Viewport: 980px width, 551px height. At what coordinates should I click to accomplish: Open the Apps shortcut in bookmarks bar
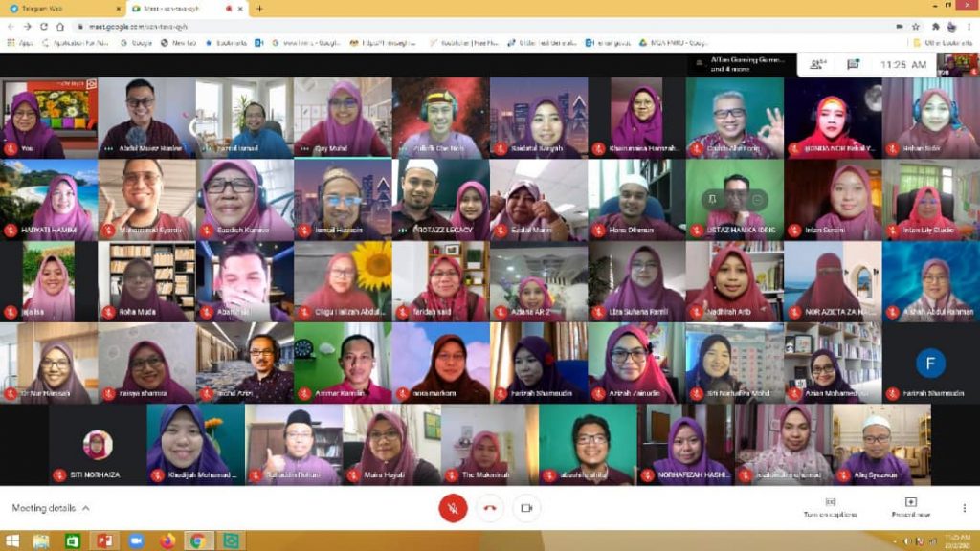[17, 43]
